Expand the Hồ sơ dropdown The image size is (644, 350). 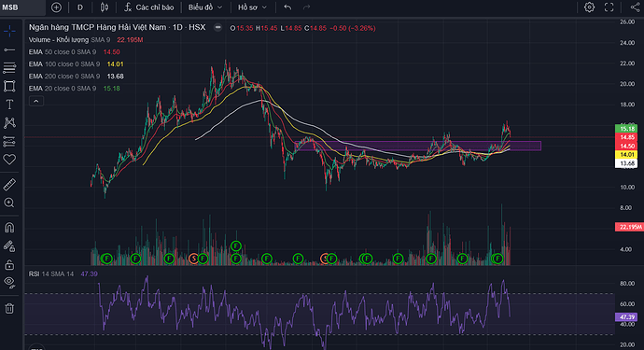coord(252,7)
